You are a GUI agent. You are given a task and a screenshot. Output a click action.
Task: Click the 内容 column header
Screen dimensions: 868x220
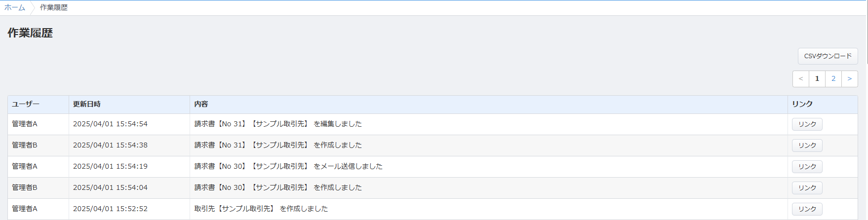pyautogui.click(x=201, y=104)
